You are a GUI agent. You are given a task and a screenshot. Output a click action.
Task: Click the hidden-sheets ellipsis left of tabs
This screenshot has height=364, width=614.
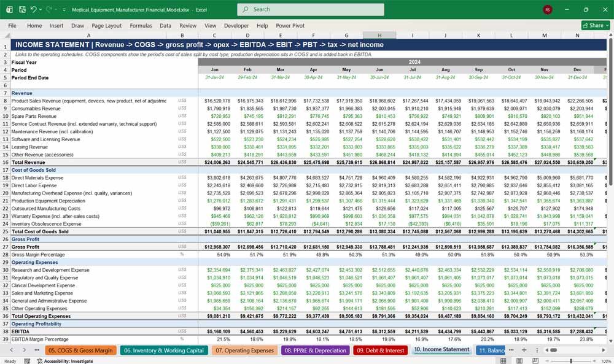tap(37, 350)
